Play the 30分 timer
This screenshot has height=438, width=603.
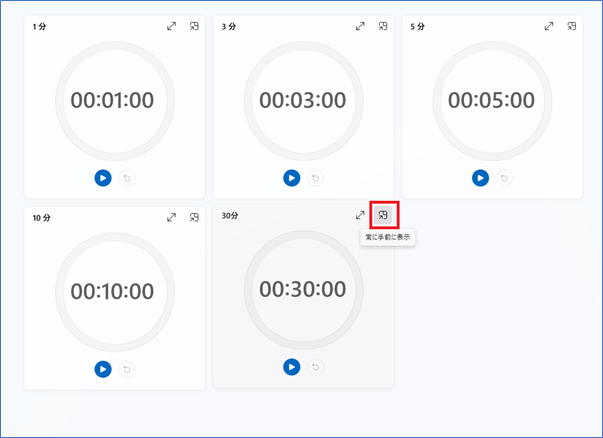291,367
